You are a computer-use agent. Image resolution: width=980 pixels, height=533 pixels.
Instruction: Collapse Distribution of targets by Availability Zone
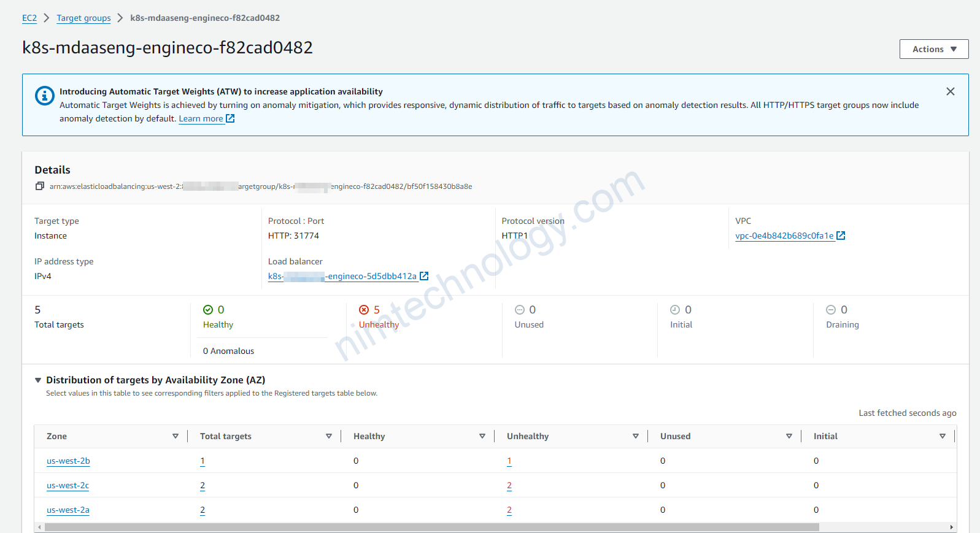click(x=38, y=380)
